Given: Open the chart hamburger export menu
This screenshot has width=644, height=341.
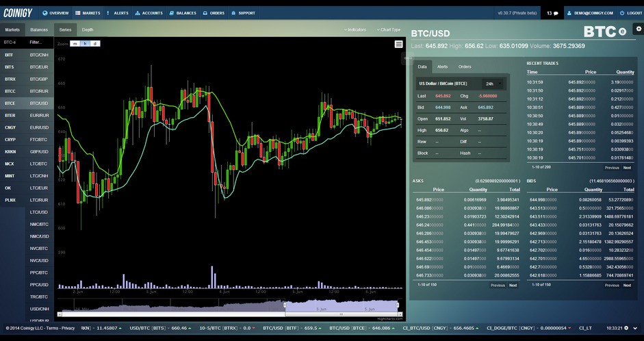Looking at the screenshot, I should click(x=398, y=45).
